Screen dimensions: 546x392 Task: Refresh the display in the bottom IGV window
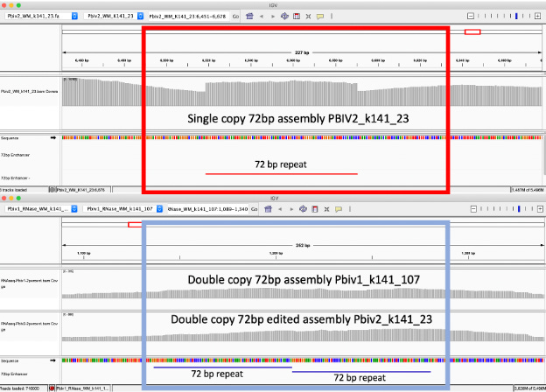coord(303,209)
